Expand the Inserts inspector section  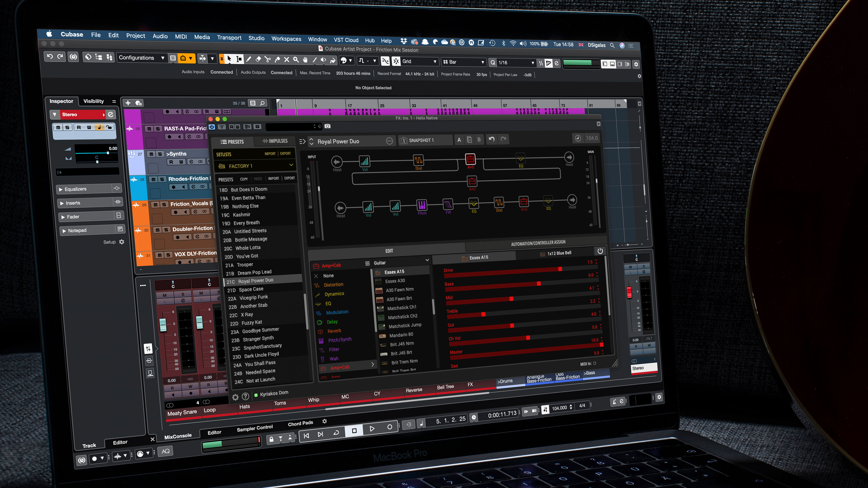91,203
